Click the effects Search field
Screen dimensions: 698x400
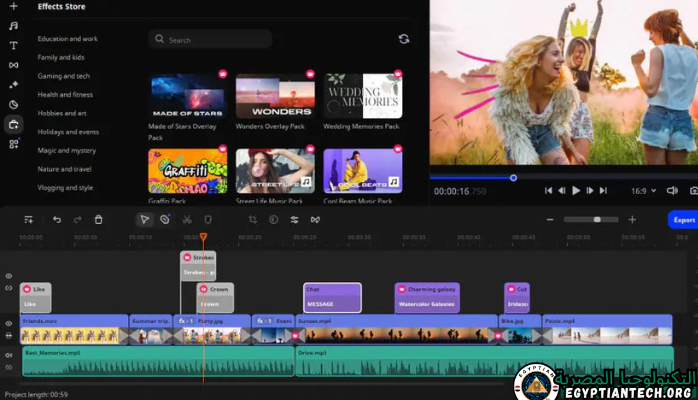210,39
